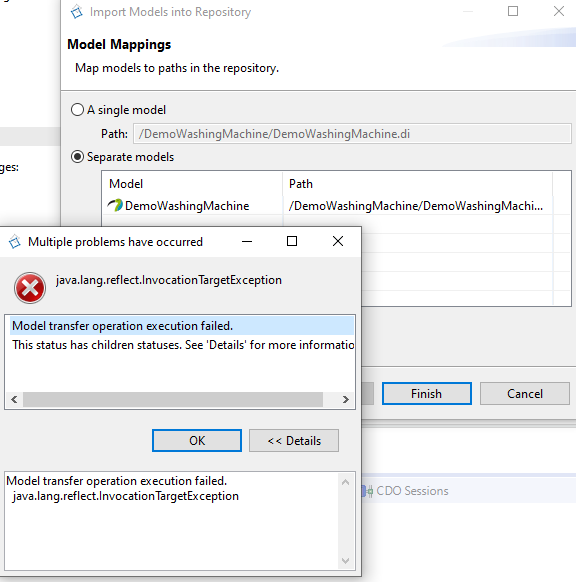
Task: Click the CDO Sessions view icon
Action: pos(367,491)
